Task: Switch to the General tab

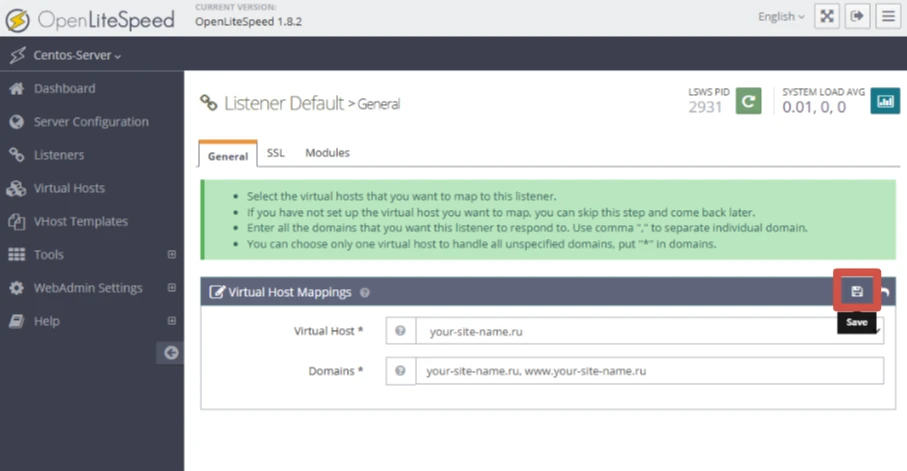Action: tap(228, 155)
